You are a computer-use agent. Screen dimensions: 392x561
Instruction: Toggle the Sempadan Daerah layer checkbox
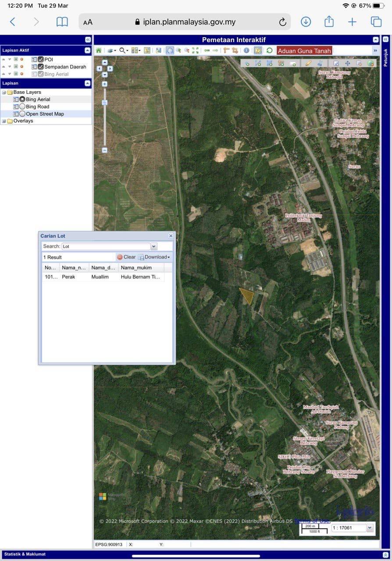click(40, 67)
